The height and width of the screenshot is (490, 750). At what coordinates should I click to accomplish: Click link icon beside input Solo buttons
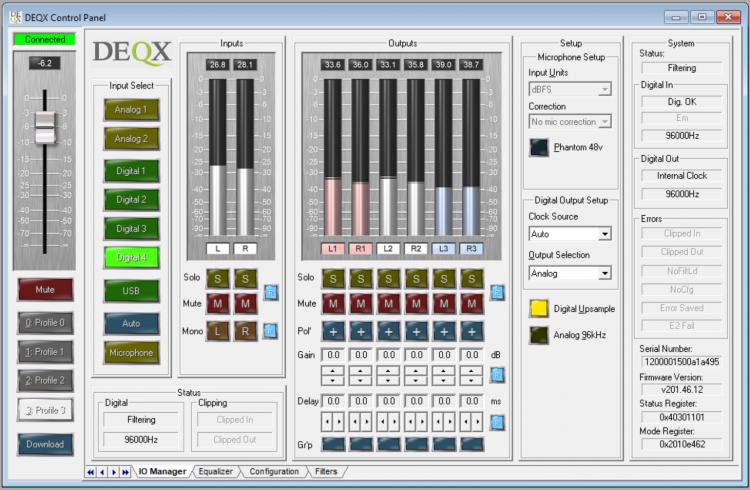click(x=271, y=291)
